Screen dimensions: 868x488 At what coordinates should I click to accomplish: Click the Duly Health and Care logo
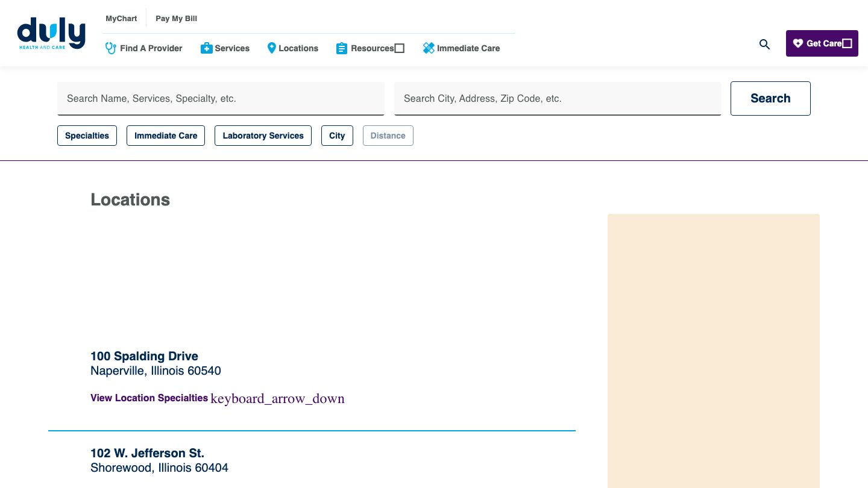coord(51,34)
